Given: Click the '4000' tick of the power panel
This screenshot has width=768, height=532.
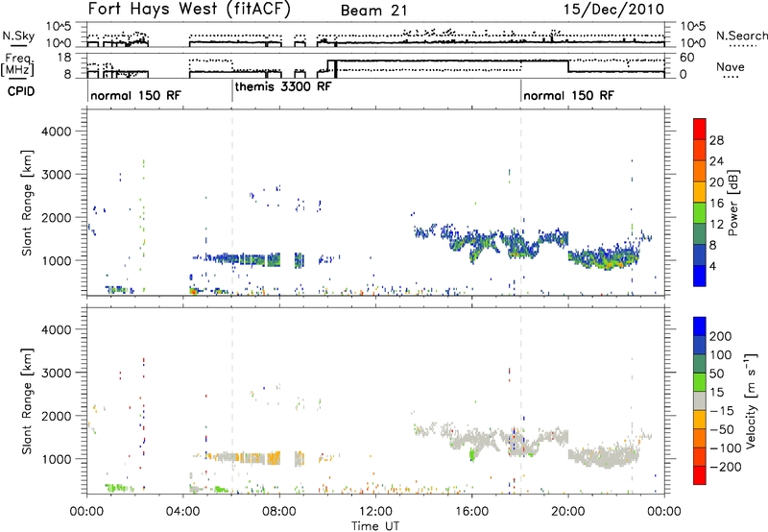Looking at the screenshot, I should click(57, 132).
